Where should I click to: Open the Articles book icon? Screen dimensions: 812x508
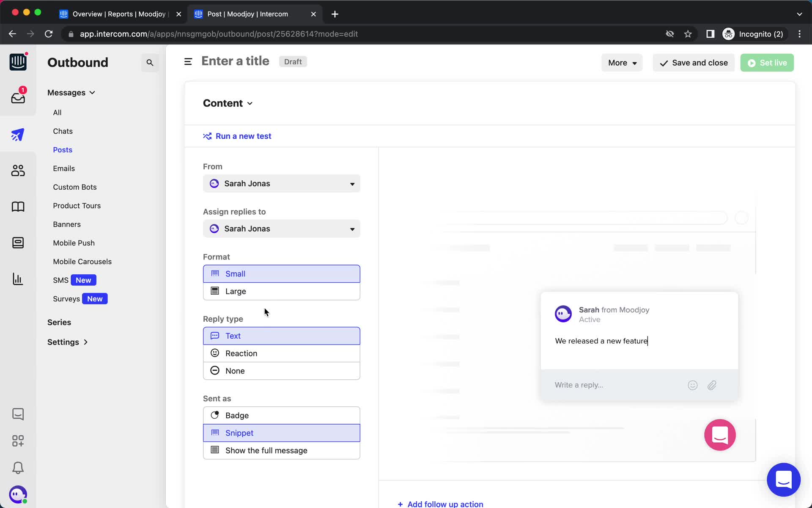[x=18, y=207]
